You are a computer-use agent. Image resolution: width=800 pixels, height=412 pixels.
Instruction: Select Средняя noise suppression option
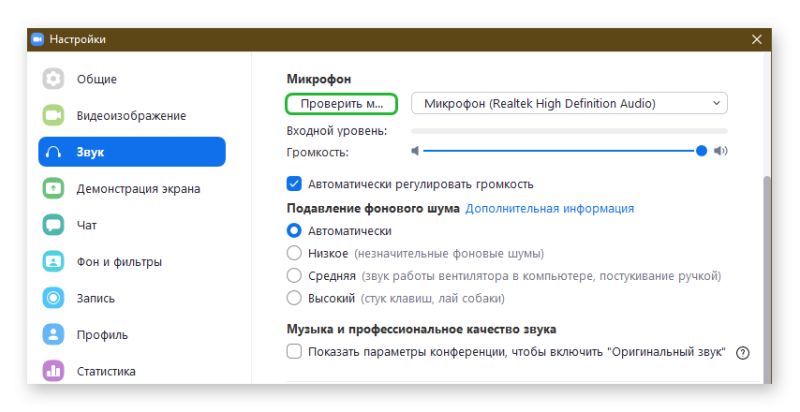(294, 275)
